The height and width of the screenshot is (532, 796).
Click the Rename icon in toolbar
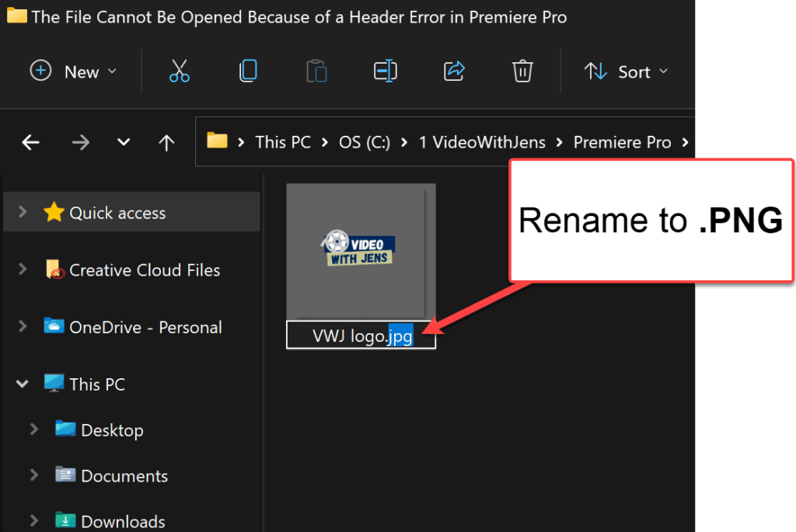386,71
